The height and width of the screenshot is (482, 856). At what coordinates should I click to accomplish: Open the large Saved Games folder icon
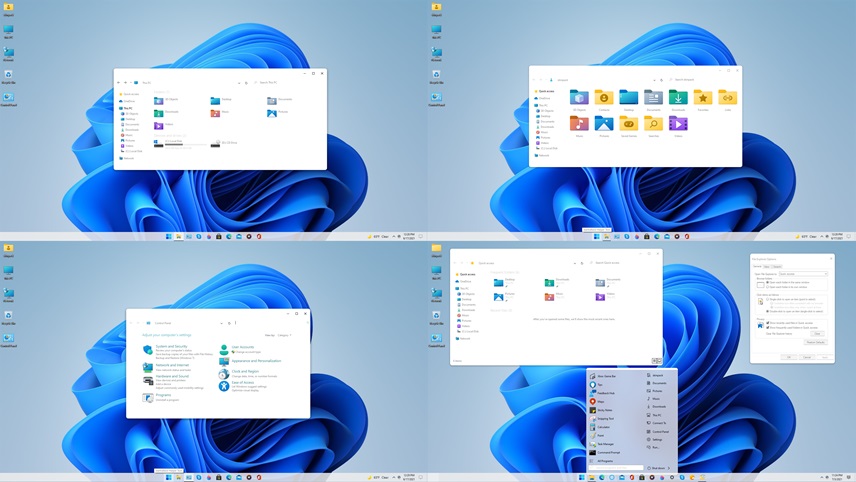pyautogui.click(x=628, y=123)
